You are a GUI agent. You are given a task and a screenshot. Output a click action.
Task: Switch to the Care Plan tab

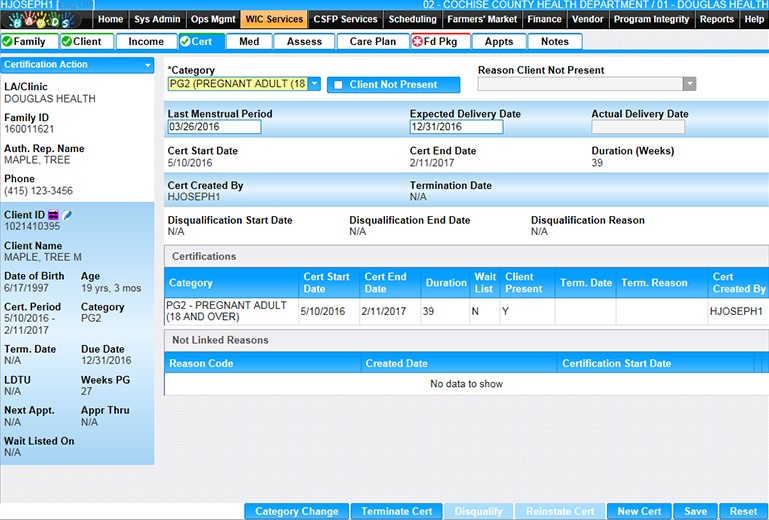[373, 42]
